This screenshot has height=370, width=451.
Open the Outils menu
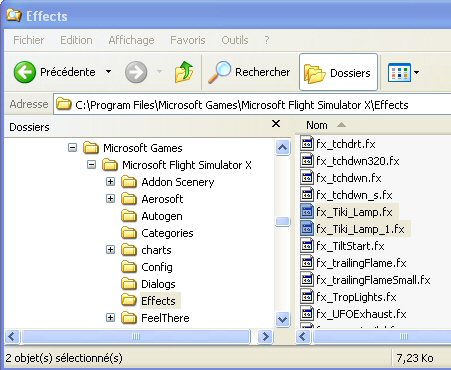coord(235,40)
